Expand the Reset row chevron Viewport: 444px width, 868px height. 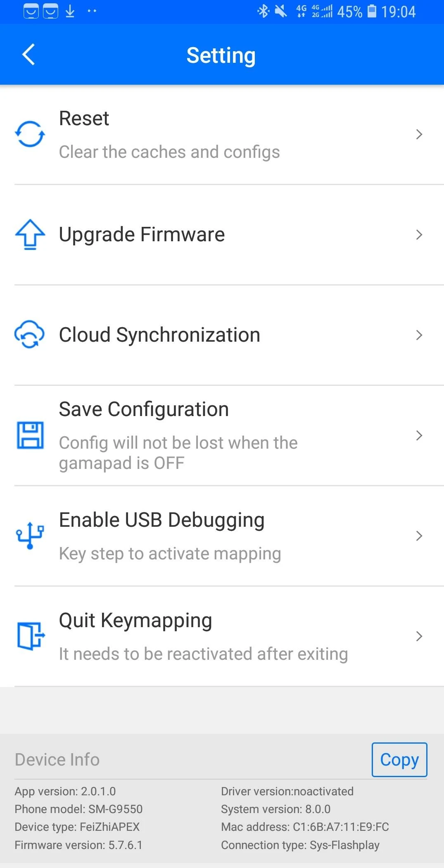click(419, 134)
